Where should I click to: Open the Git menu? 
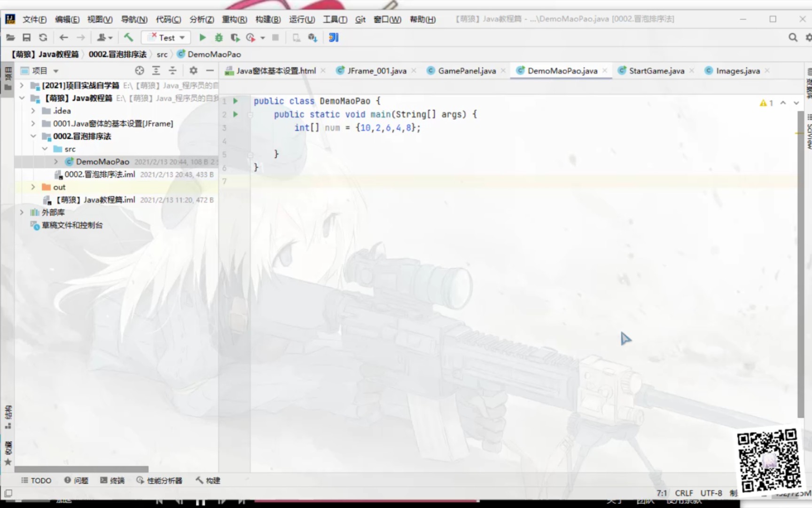pos(360,19)
